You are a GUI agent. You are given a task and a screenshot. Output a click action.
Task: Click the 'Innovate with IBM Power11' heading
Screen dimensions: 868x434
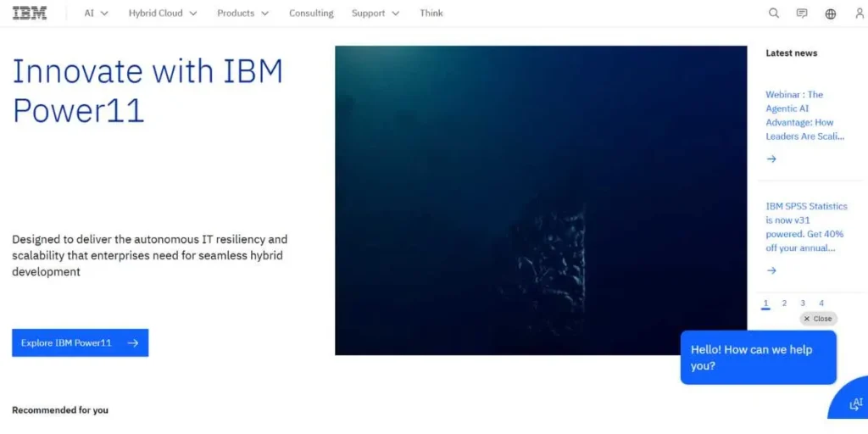(147, 91)
